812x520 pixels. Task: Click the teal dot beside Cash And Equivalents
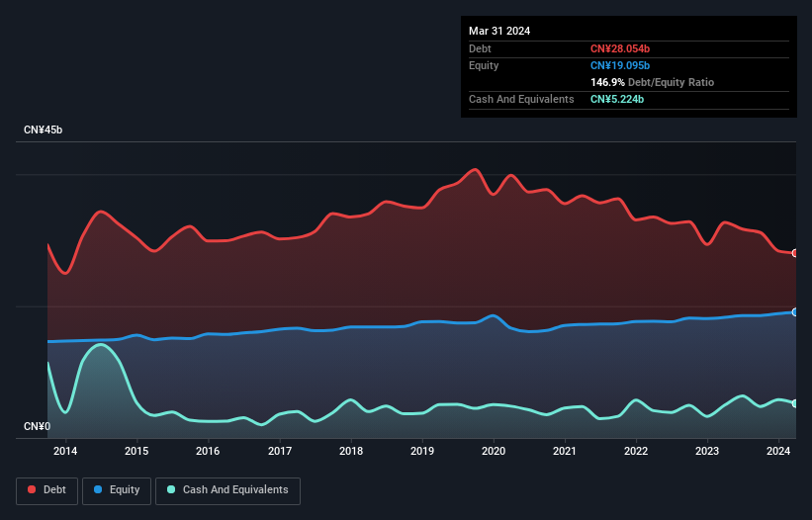pyautogui.click(x=171, y=490)
